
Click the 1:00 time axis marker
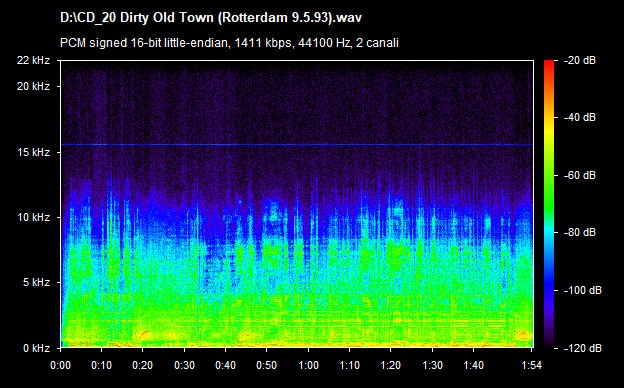(308, 365)
